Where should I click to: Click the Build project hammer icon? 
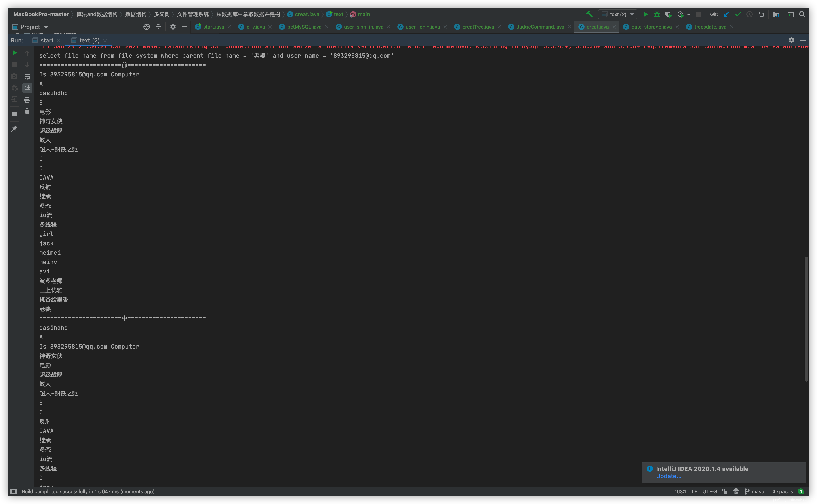[589, 14]
